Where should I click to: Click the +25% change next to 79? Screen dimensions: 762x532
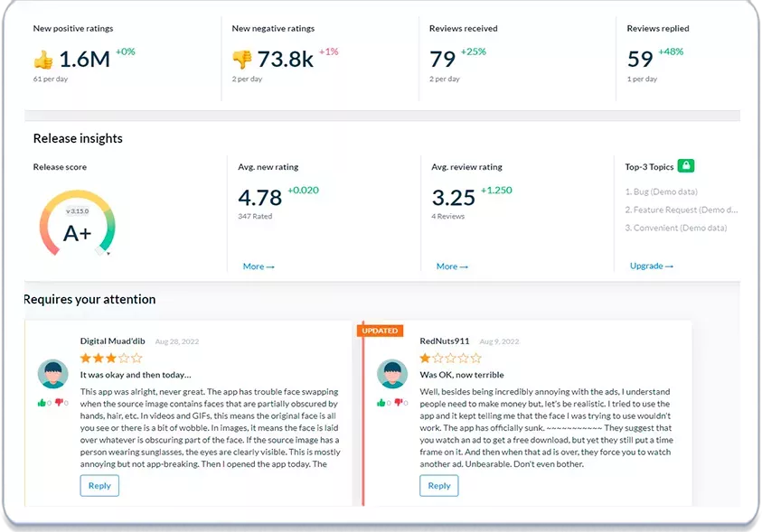tap(474, 51)
